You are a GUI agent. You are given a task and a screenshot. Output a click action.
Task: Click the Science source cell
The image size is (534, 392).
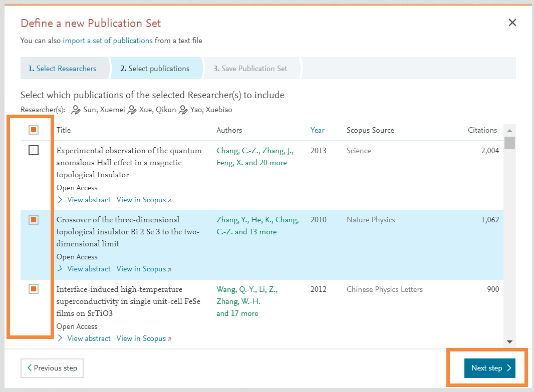pyautogui.click(x=359, y=151)
